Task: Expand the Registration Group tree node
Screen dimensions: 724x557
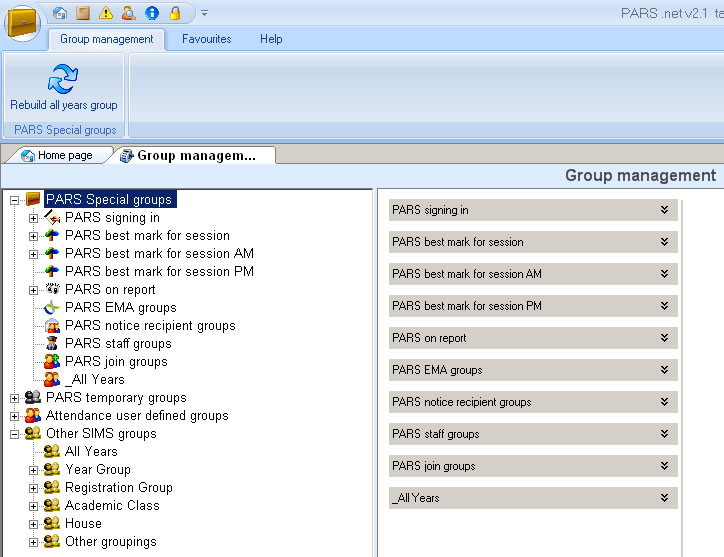Action: [x=33, y=488]
